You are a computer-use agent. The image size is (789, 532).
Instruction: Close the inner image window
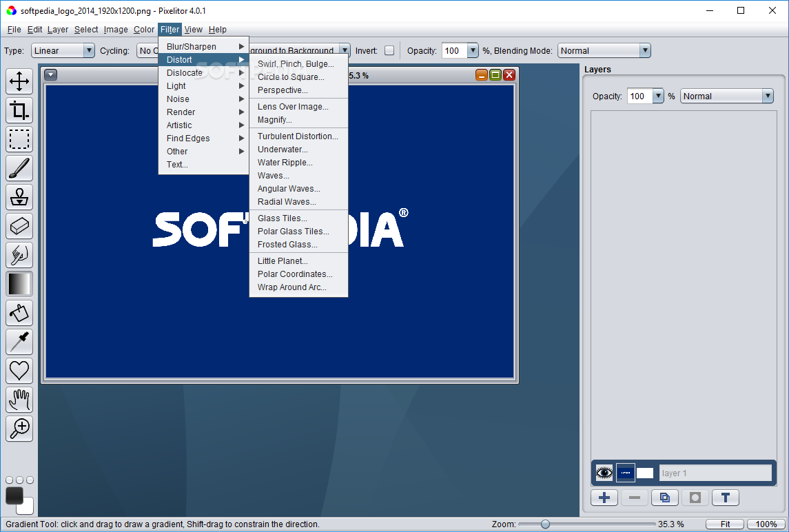[509, 75]
